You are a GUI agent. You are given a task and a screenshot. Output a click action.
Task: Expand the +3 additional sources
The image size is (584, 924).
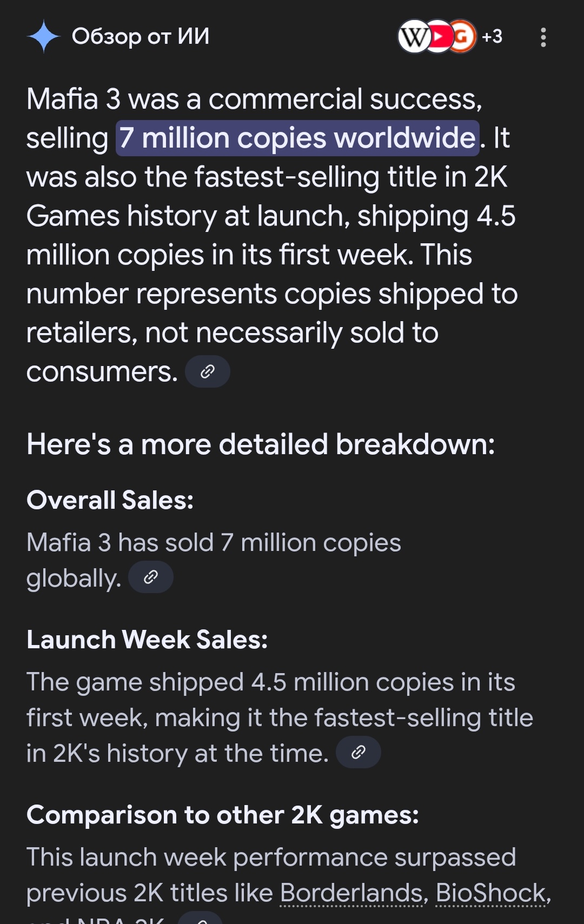(492, 37)
